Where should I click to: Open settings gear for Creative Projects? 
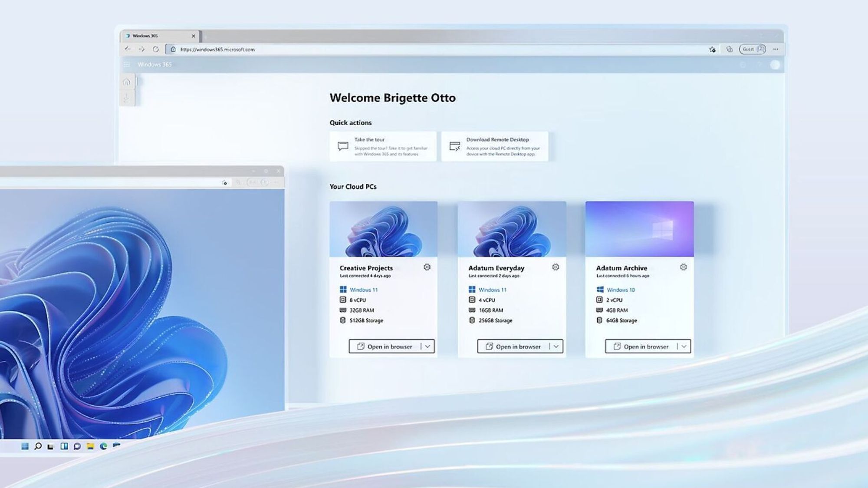pyautogui.click(x=427, y=267)
